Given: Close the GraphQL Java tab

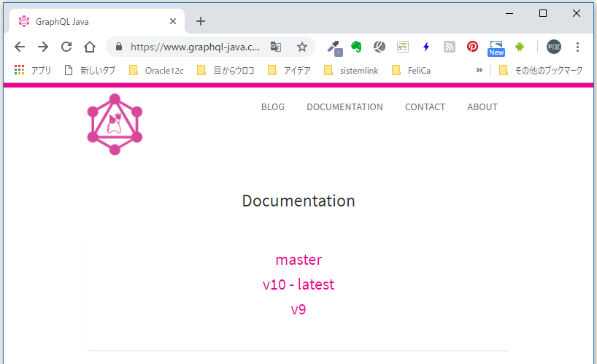Looking at the screenshot, I should click(173, 21).
